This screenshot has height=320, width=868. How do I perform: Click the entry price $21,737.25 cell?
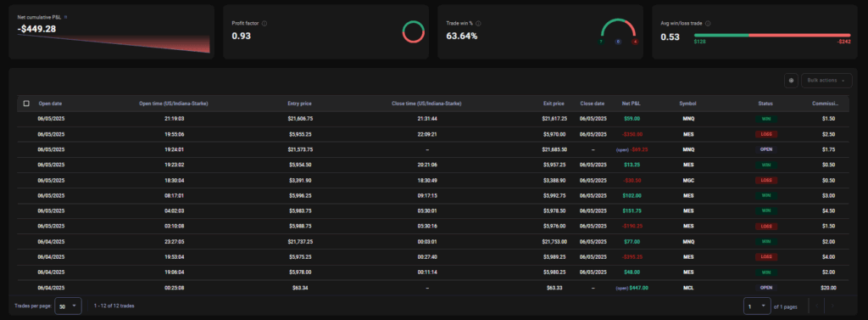tap(299, 242)
